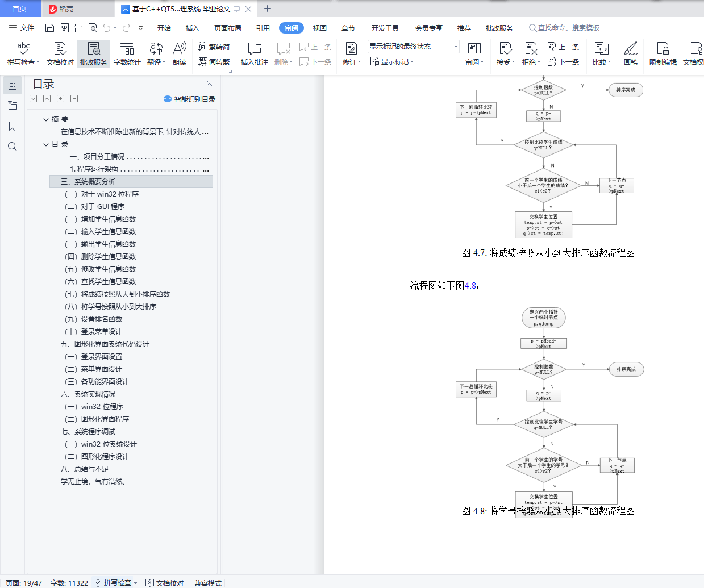Image resolution: width=704 pixels, height=588 pixels.
Task: Convert text with 繁转简 button
Action: [214, 47]
